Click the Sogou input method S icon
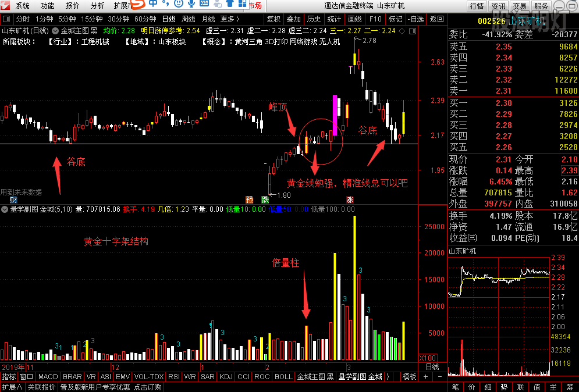This screenshot has height=392, width=579. [x=138, y=4]
